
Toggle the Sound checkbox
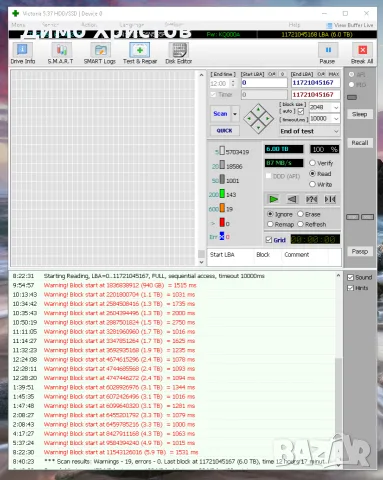point(350,277)
